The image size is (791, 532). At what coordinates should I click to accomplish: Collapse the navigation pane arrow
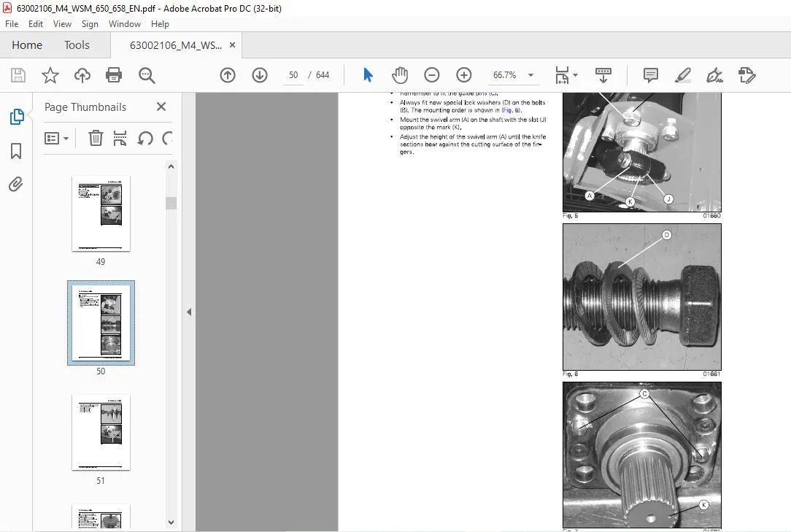point(189,312)
